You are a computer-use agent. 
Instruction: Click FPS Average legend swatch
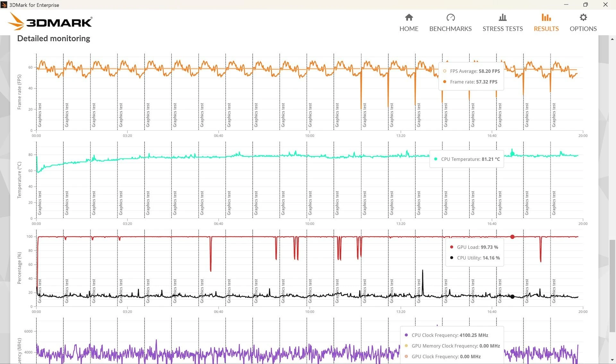(x=445, y=71)
